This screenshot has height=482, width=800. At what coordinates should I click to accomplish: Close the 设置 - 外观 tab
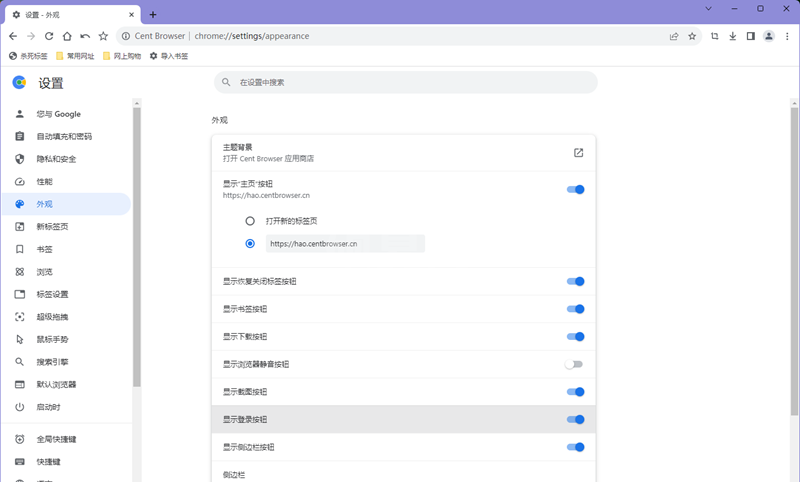131,15
